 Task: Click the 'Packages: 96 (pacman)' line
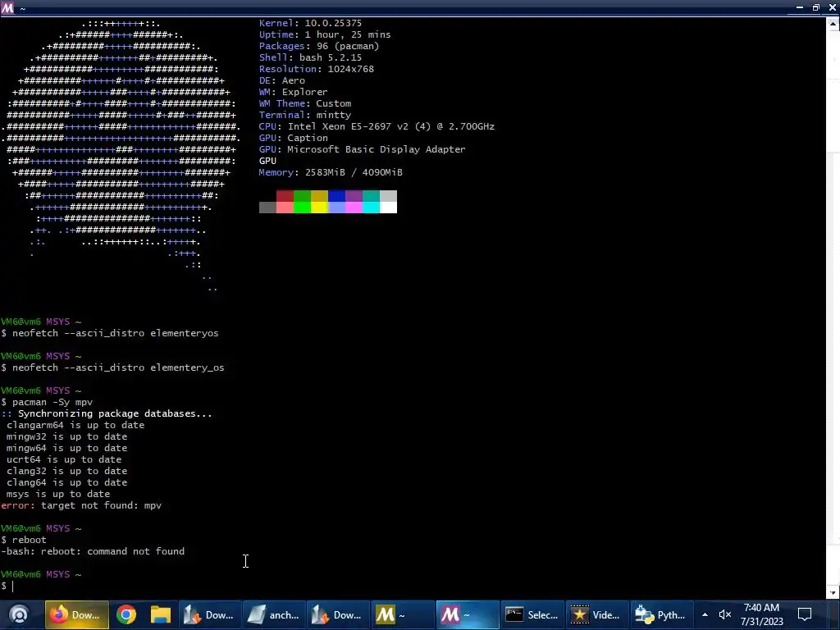pos(319,46)
